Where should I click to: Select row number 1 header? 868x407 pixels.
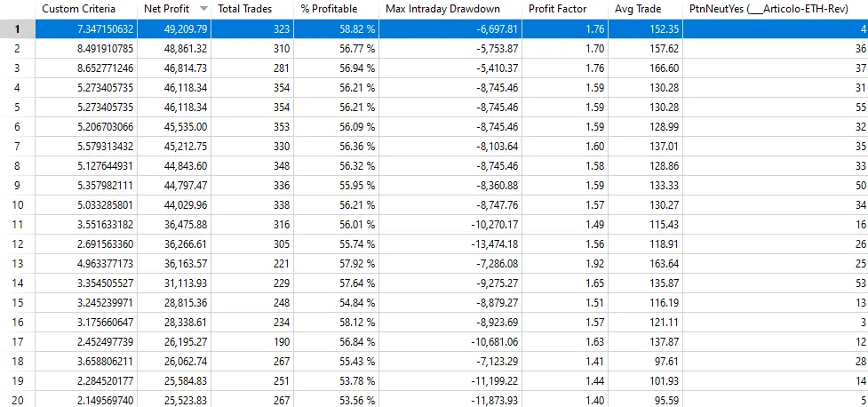tap(17, 28)
